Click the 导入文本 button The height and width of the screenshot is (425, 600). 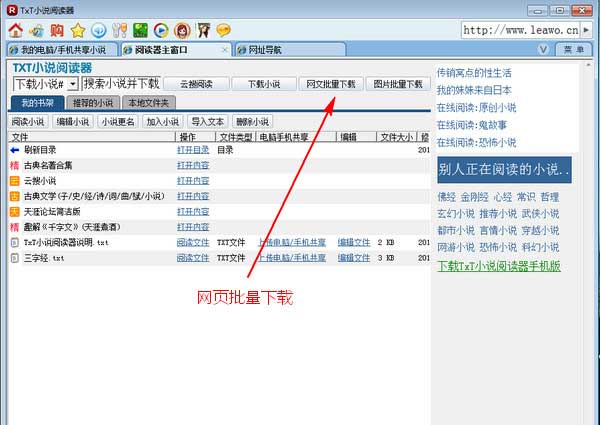tap(208, 122)
